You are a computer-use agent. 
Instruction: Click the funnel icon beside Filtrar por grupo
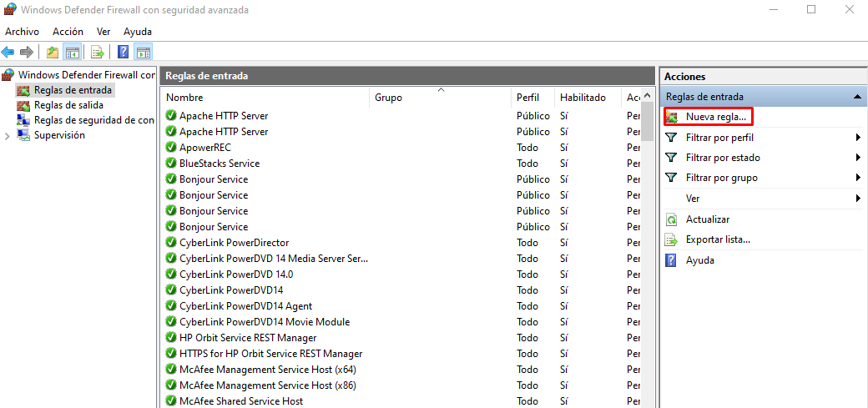672,178
